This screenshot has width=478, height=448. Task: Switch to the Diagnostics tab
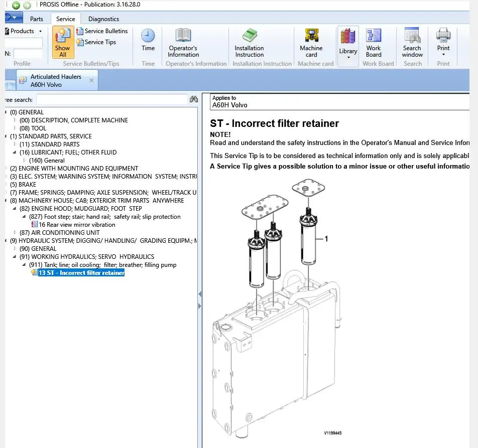103,19
